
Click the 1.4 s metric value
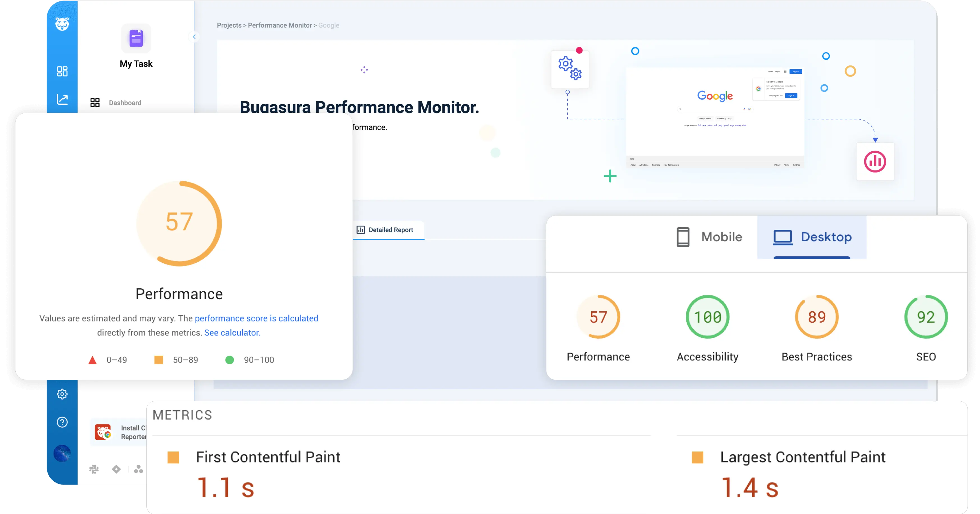[750, 487]
